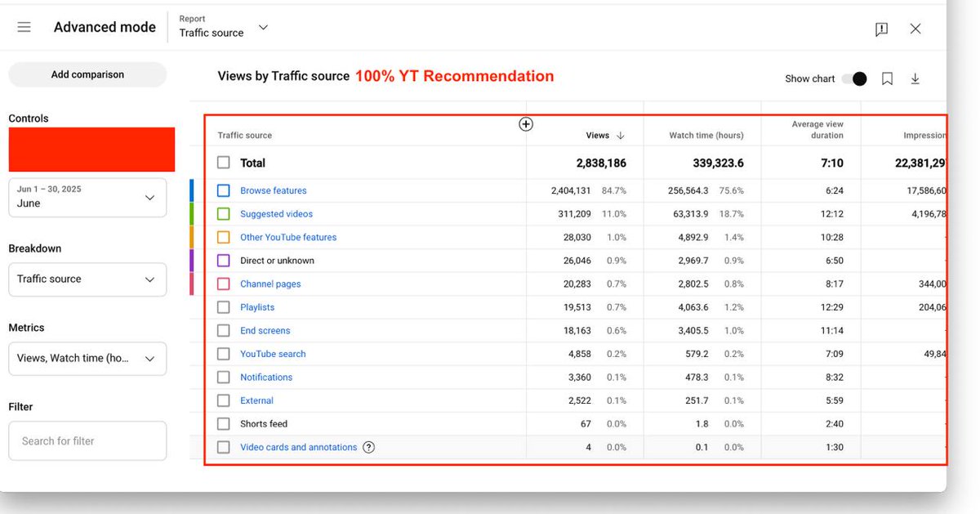Click the send feedback icon
The width and height of the screenshot is (980, 514).
881,29
